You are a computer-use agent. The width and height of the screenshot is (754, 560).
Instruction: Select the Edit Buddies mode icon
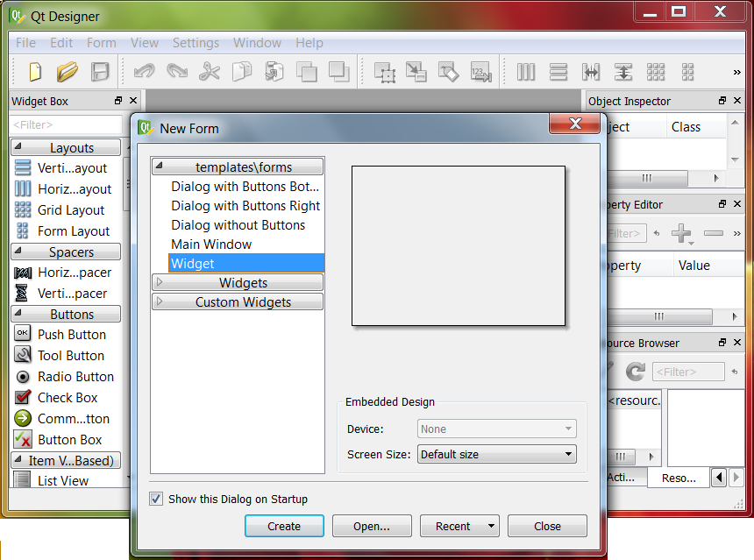pos(448,72)
